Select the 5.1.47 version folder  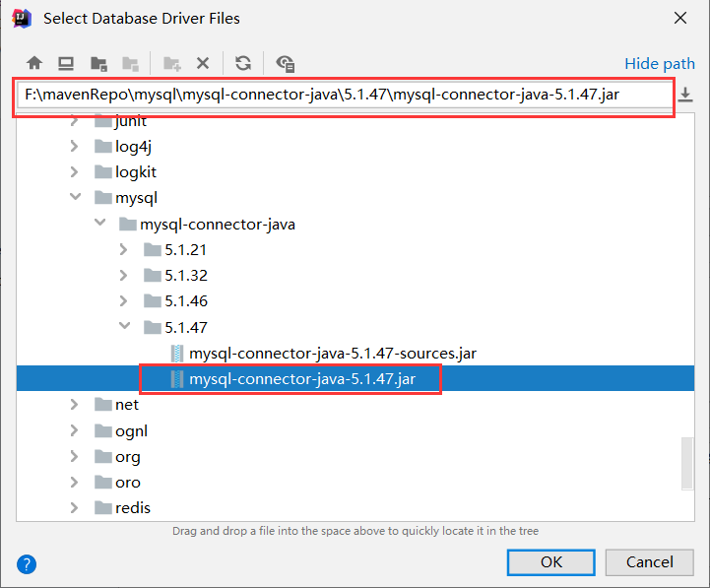pos(186,327)
